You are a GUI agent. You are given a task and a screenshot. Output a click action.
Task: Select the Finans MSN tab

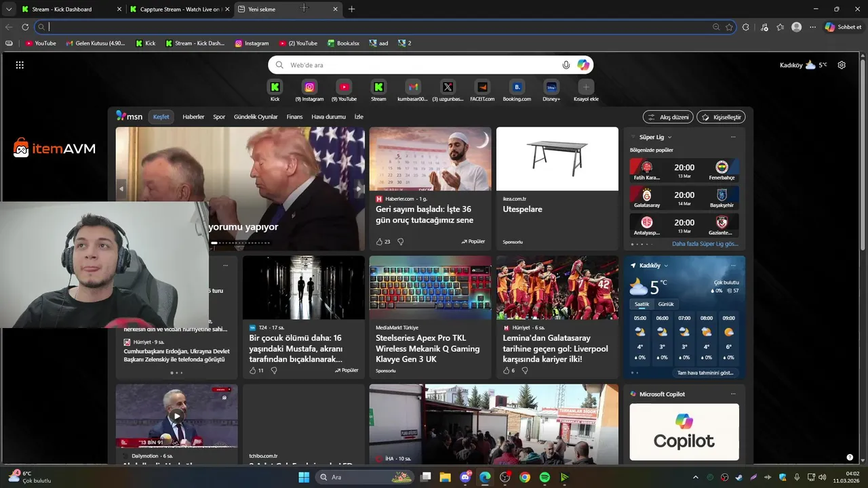tap(294, 117)
